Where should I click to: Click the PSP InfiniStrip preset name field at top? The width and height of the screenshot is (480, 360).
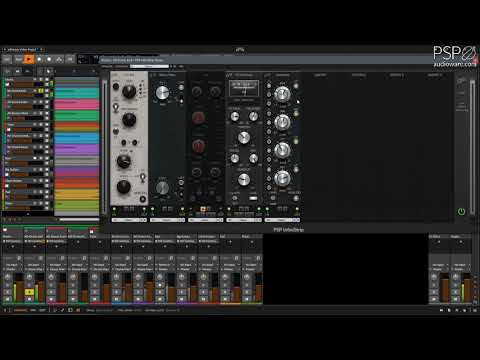coord(149,66)
